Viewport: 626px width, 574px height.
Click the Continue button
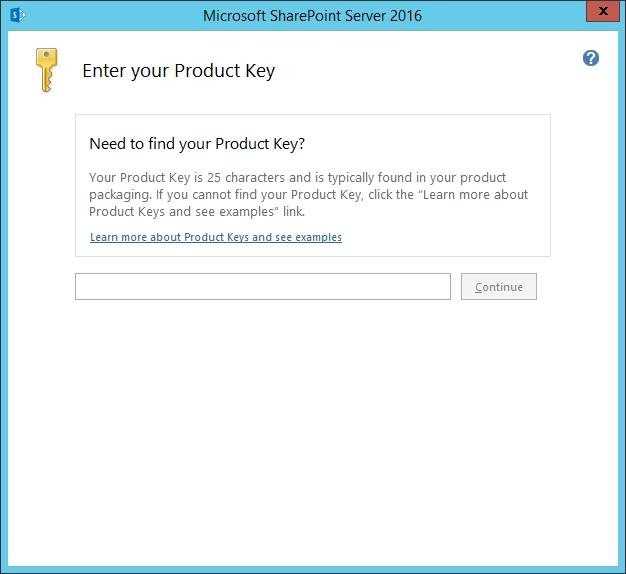coord(499,287)
